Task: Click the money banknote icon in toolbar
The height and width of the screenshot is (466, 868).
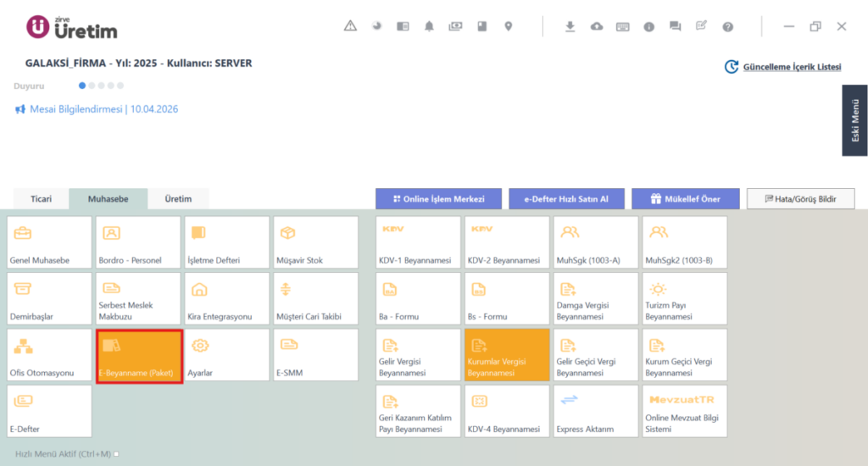Action: coord(455,26)
